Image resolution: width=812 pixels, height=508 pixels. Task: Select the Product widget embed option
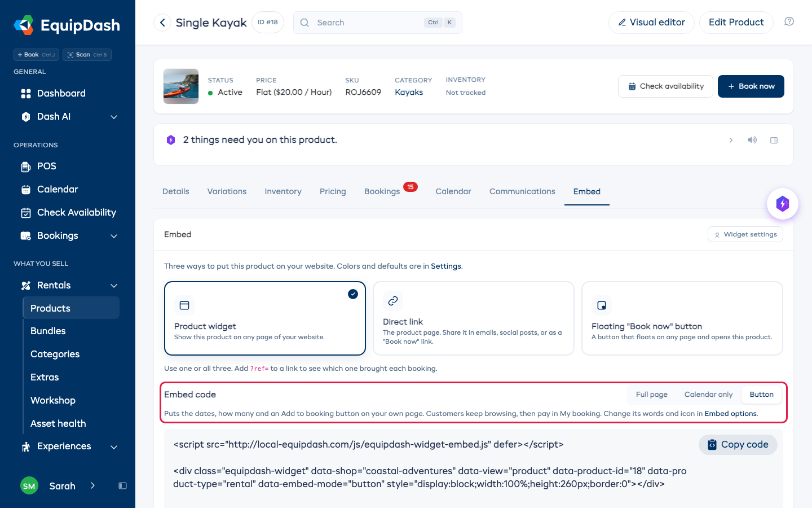pos(265,318)
